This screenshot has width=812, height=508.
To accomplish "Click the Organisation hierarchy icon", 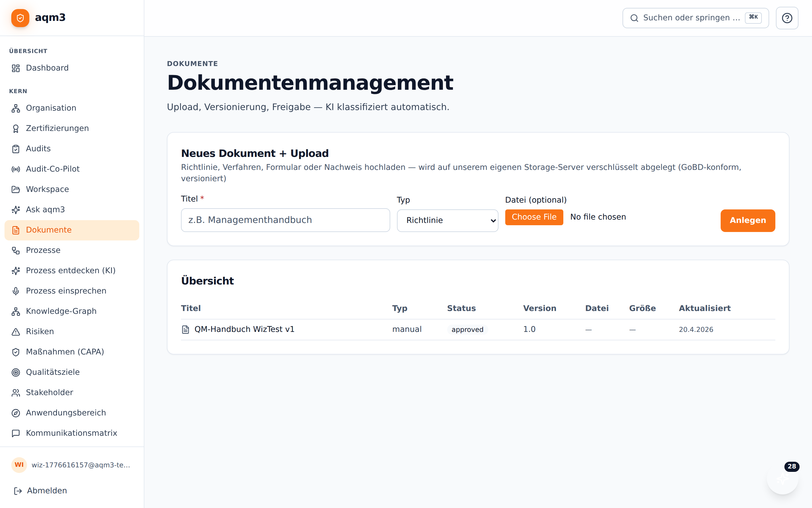I will pyautogui.click(x=16, y=108).
